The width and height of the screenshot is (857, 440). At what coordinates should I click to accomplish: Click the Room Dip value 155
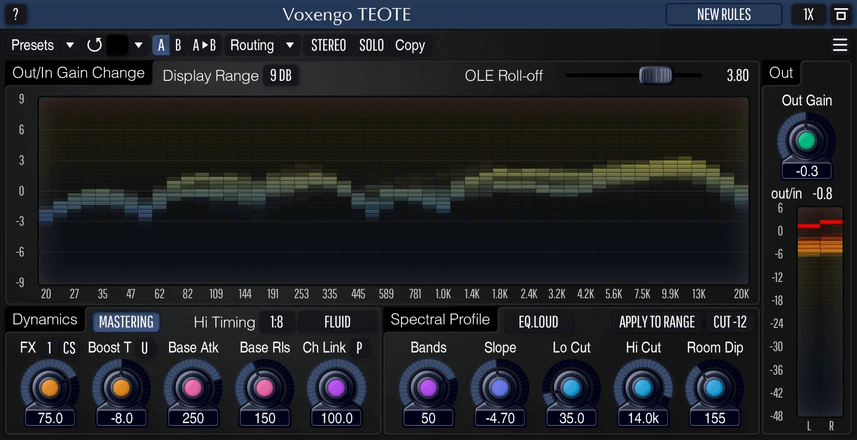click(714, 419)
